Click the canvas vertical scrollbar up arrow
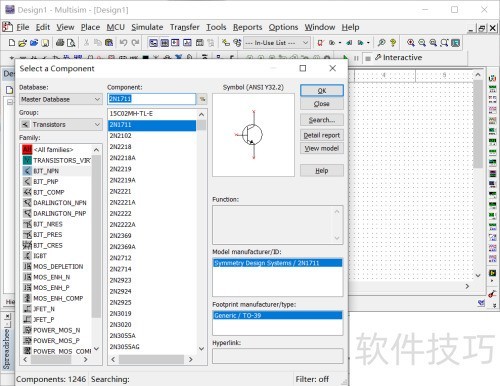Viewport: 500px width, 386px height. click(x=478, y=75)
